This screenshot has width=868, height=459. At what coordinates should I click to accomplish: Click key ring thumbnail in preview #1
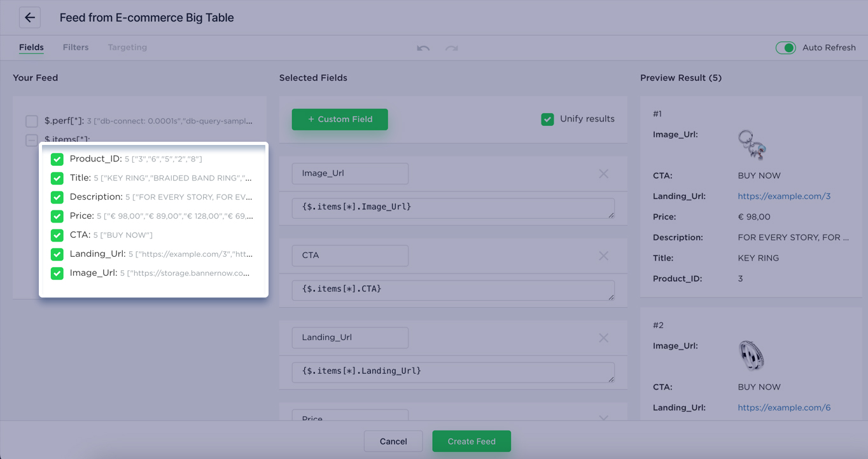click(x=752, y=145)
